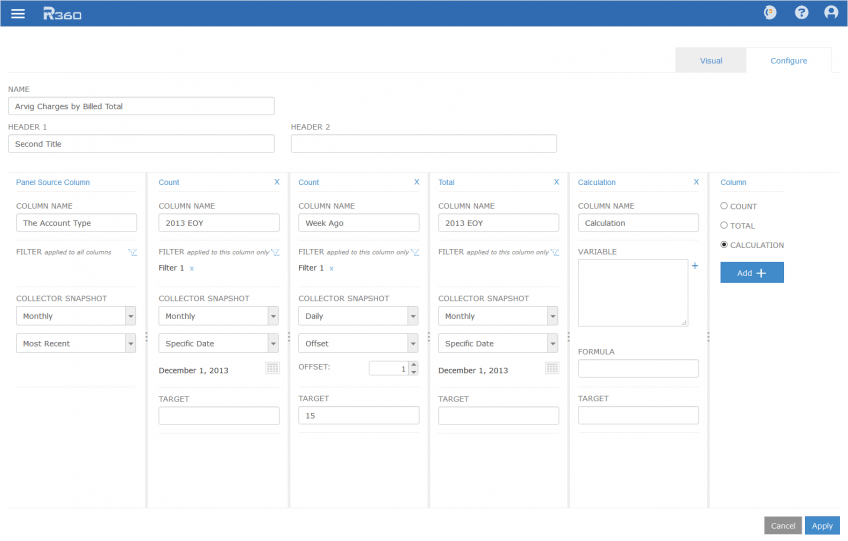Screen dimensions: 848x541
Task: Open calendar picker in Total column
Action: 552,368
